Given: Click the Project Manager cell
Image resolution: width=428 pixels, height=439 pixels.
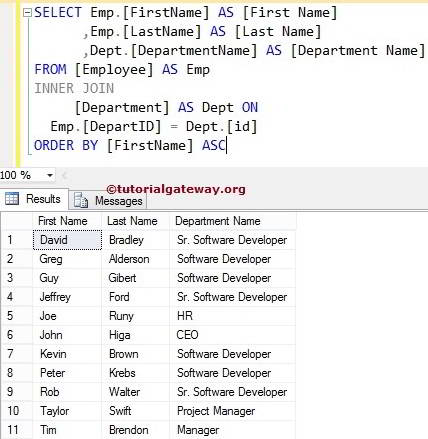Looking at the screenshot, I should tap(233, 411).
